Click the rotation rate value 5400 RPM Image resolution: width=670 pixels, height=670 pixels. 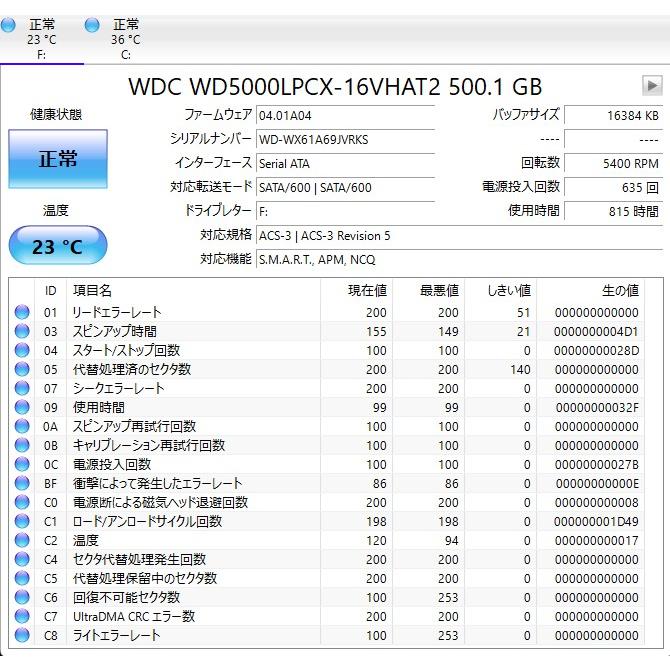(614, 163)
